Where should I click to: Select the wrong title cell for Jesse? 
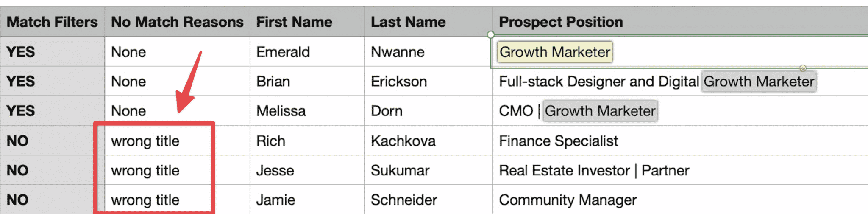pos(177,170)
